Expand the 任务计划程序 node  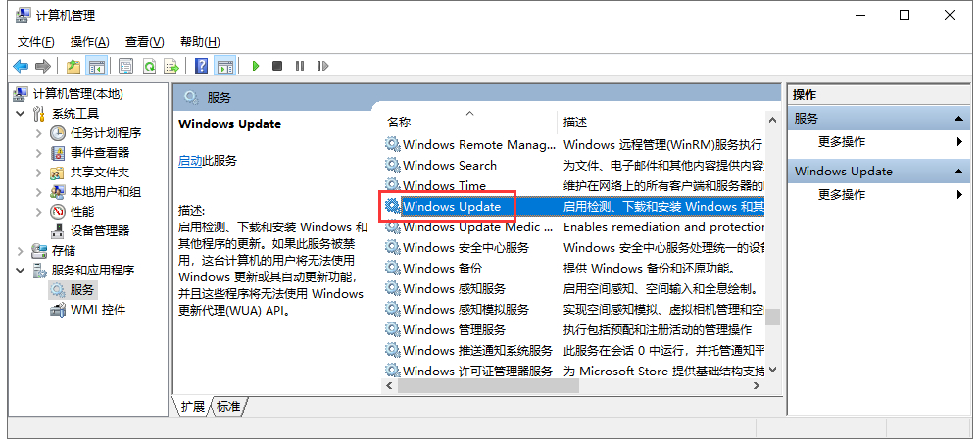(x=39, y=133)
